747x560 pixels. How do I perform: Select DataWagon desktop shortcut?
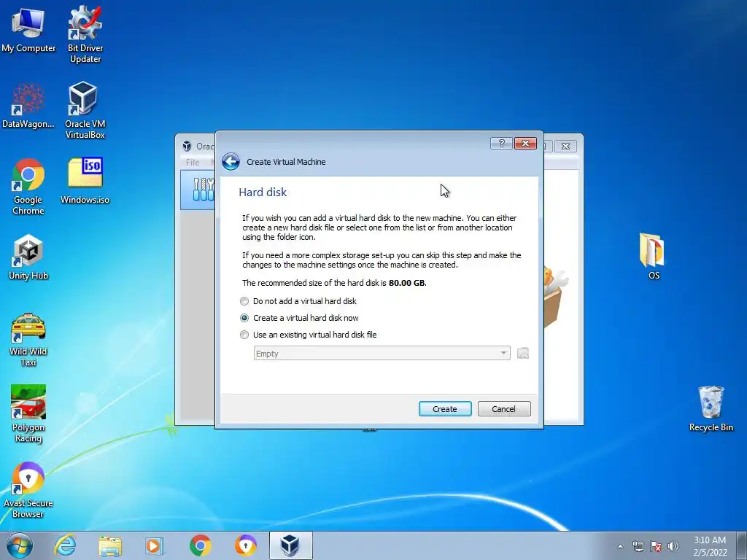tap(28, 106)
